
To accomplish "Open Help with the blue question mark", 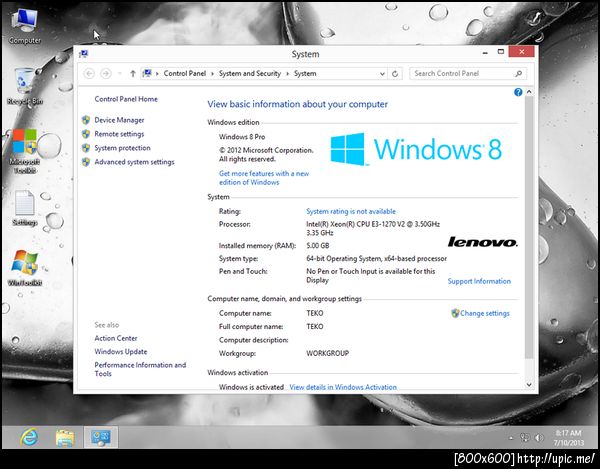I will tap(518, 92).
